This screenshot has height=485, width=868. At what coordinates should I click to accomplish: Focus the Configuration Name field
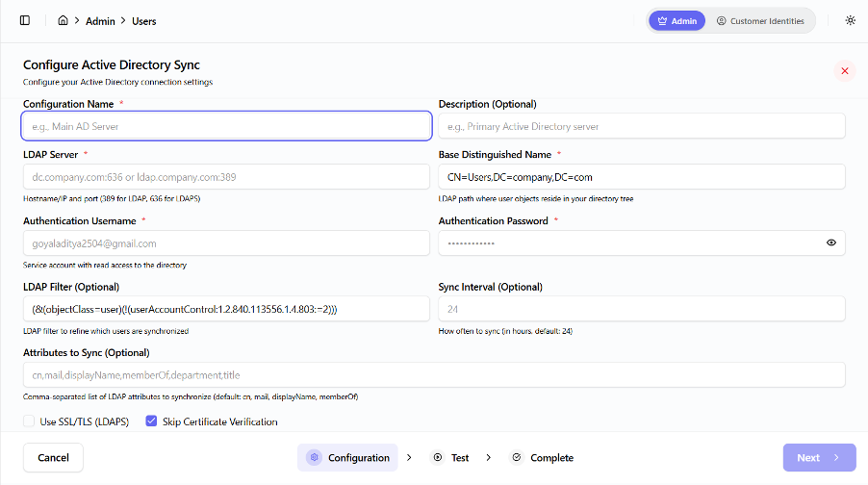tap(226, 126)
